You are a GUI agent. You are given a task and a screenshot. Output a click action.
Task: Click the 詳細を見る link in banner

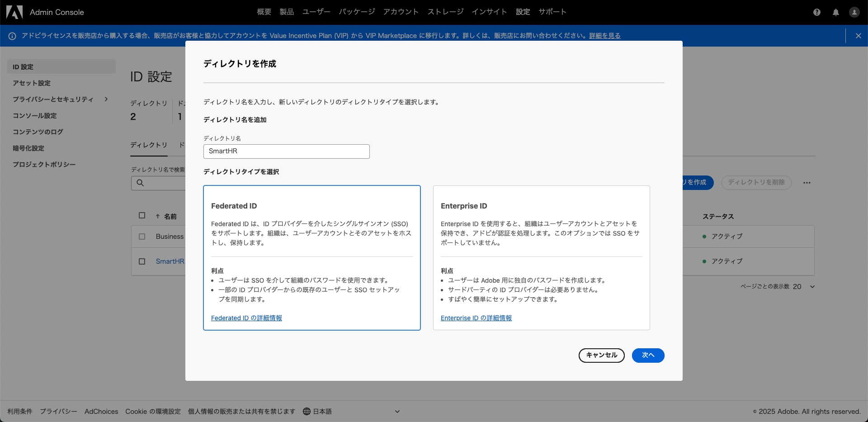tap(605, 36)
